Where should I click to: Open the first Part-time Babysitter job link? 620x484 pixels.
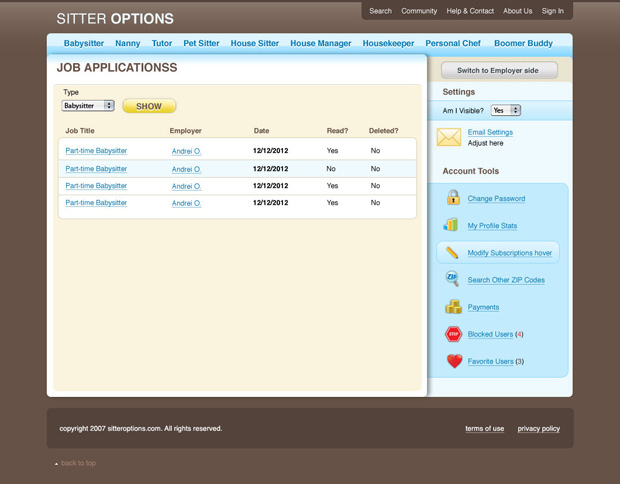(96, 151)
